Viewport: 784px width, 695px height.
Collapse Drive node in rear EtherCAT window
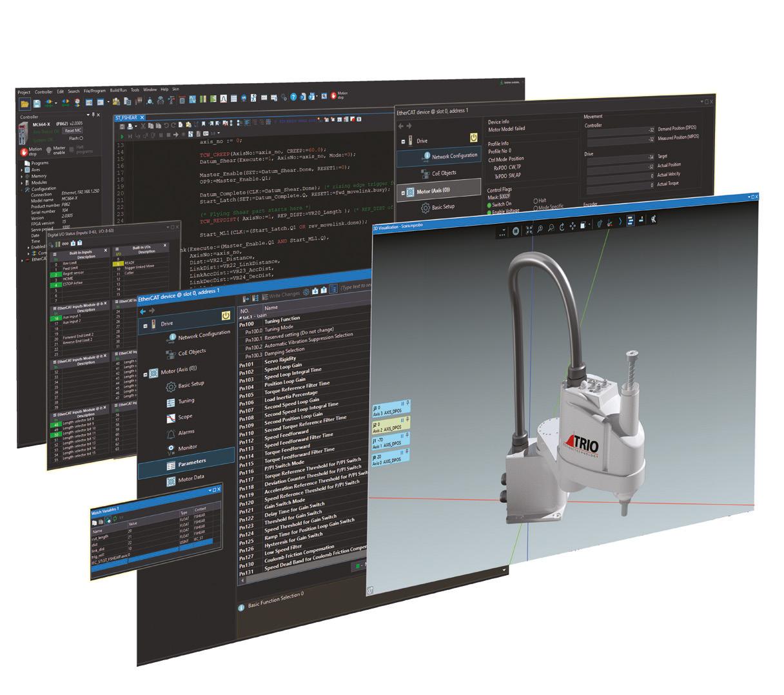click(x=403, y=142)
